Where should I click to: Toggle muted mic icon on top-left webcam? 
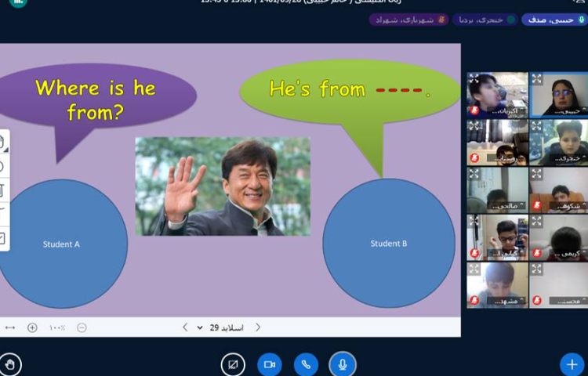474,111
